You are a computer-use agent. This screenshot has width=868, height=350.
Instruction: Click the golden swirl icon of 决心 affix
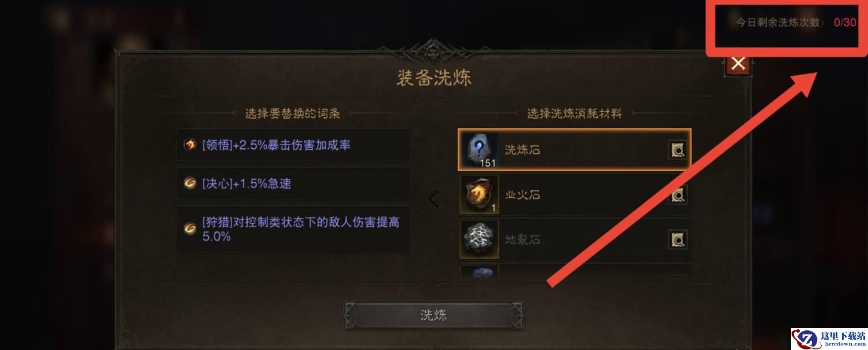point(190,183)
